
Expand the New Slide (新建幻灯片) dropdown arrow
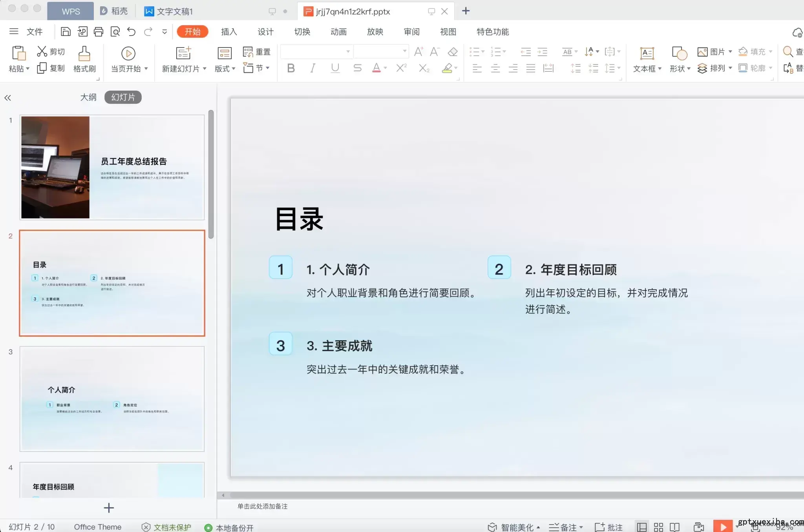[205, 69]
